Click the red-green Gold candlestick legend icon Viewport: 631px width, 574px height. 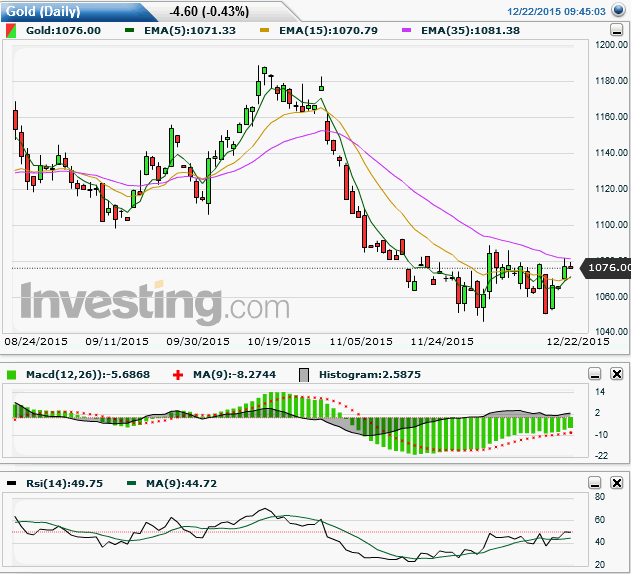pyautogui.click(x=11, y=31)
